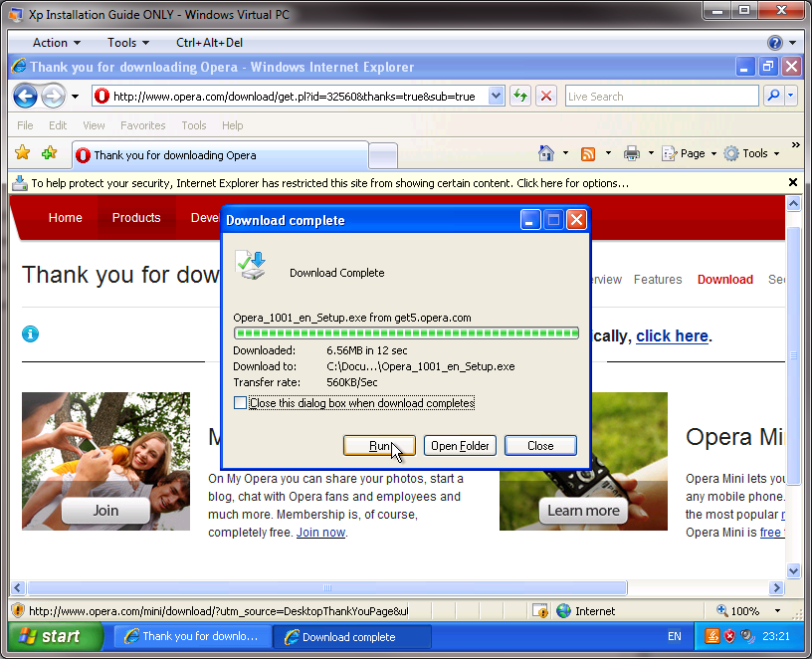Click the My Opera people photo thumbnail

pos(105,461)
